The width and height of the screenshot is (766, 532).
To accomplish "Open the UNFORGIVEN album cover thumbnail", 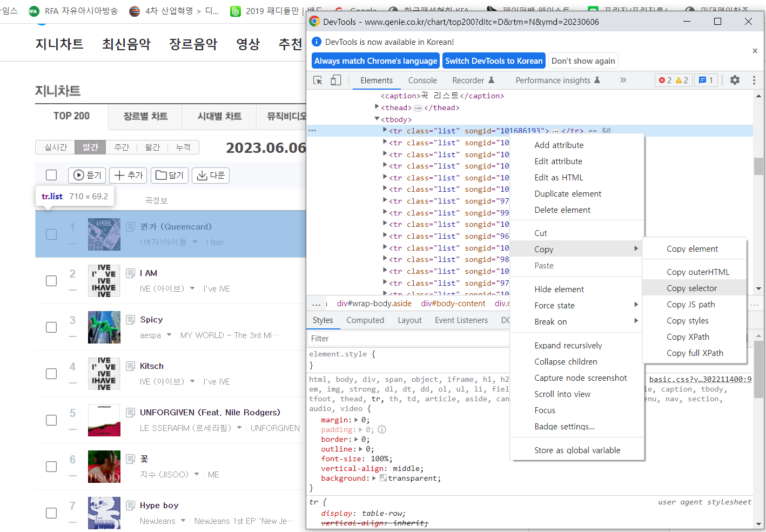I will coord(104,420).
